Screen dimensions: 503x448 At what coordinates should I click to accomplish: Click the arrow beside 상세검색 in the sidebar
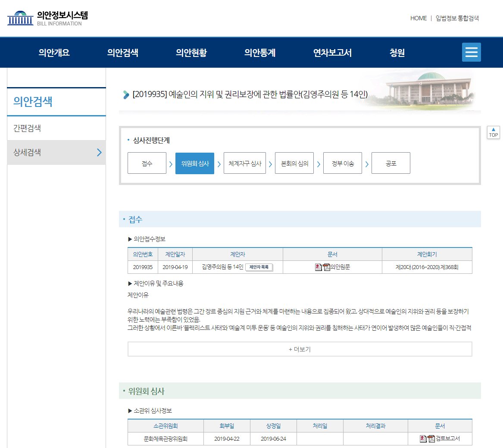tap(99, 153)
